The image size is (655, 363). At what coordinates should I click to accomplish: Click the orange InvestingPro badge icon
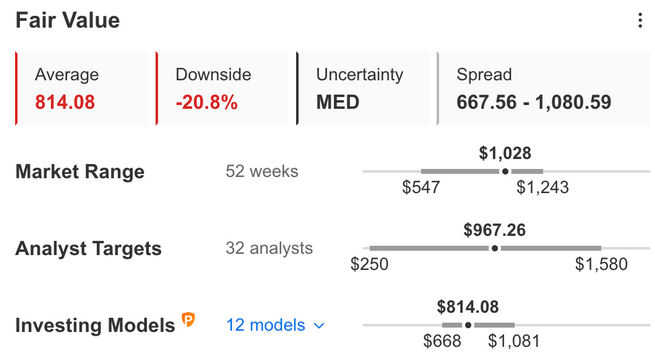pyautogui.click(x=188, y=320)
